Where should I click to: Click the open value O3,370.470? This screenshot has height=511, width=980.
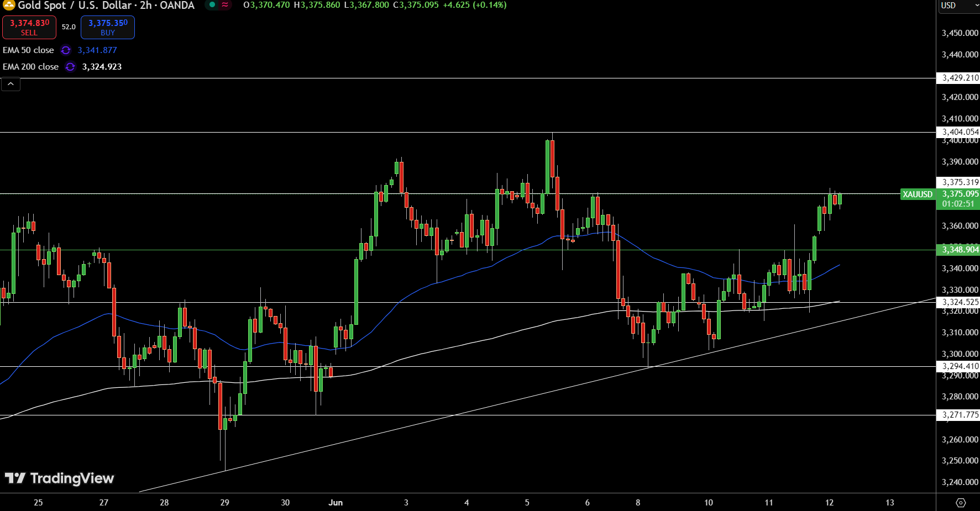point(266,5)
